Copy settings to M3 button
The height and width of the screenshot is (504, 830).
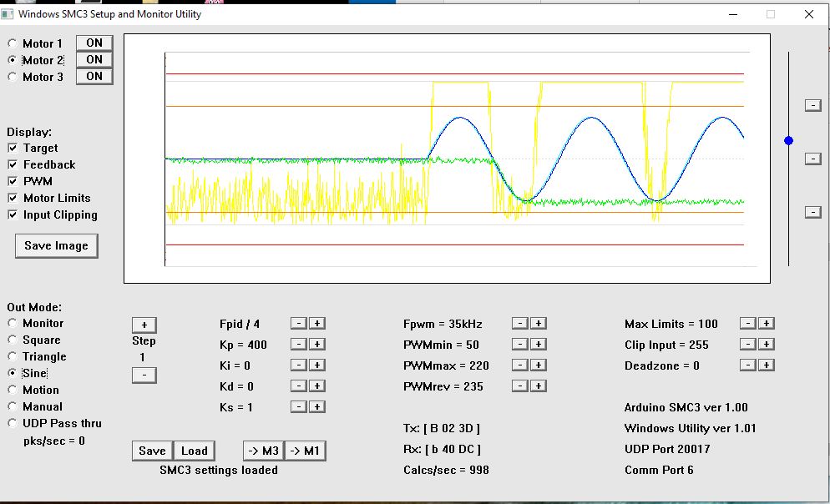(263, 451)
